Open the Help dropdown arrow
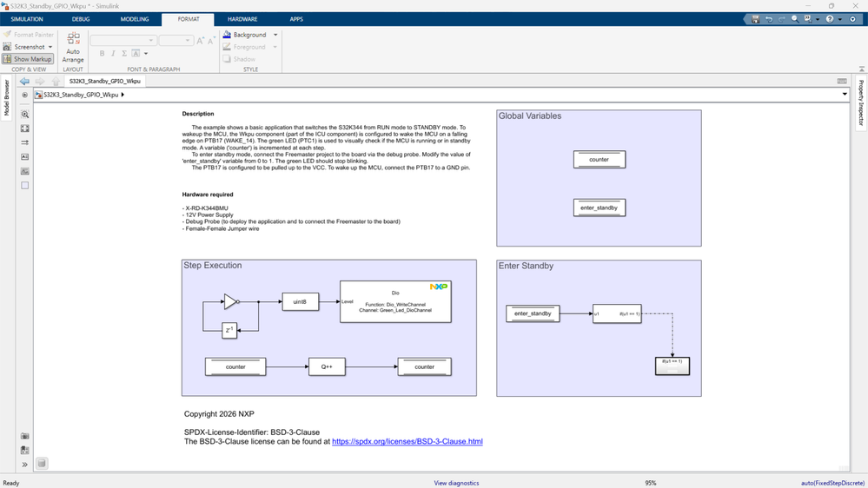868x488 pixels. click(x=840, y=19)
